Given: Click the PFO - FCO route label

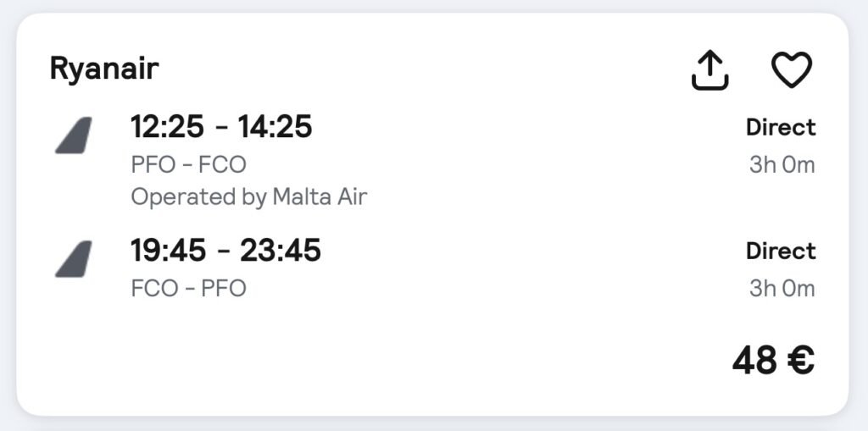Looking at the screenshot, I should (188, 164).
